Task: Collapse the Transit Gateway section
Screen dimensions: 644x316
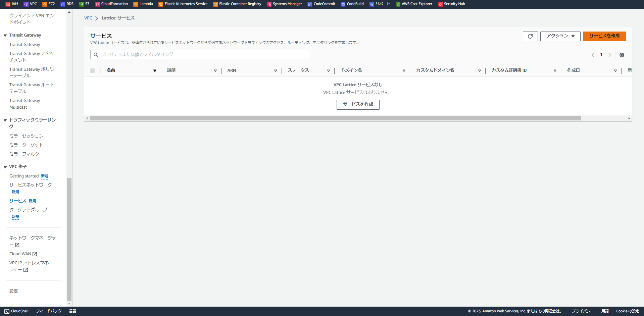Action: click(5, 35)
